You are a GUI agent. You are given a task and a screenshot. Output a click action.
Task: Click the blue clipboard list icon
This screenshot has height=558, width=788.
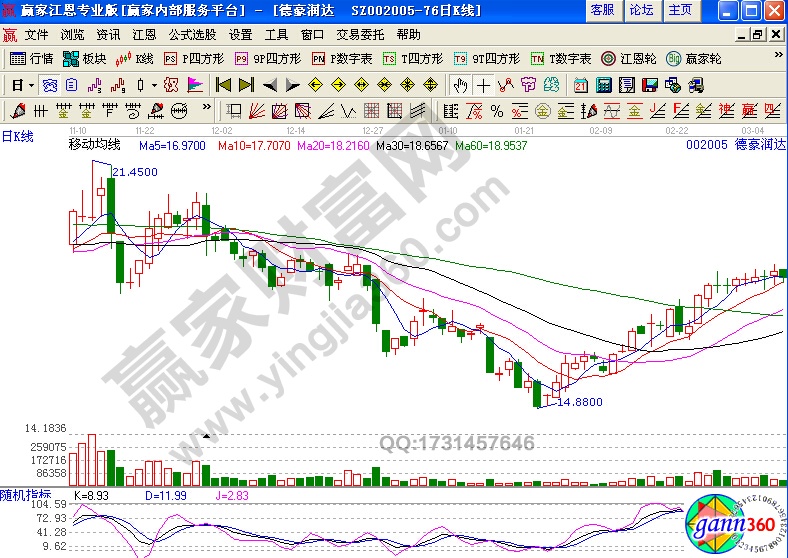click(x=72, y=85)
